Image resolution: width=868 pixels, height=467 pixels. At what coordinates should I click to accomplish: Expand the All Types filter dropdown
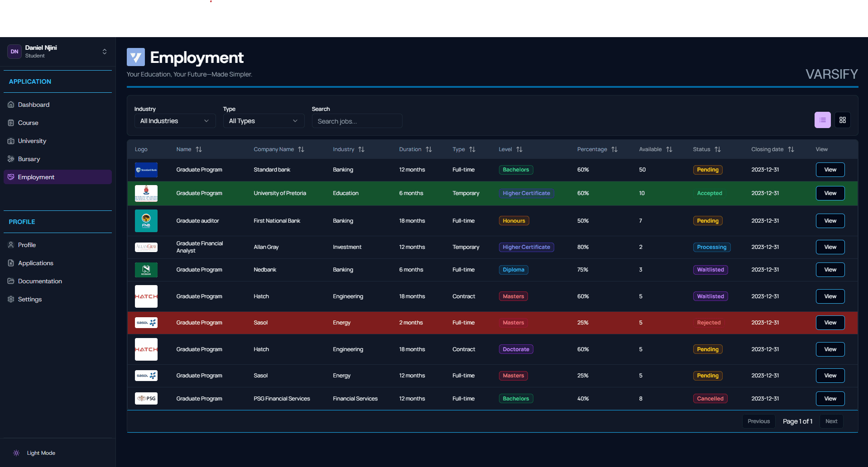[263, 121]
